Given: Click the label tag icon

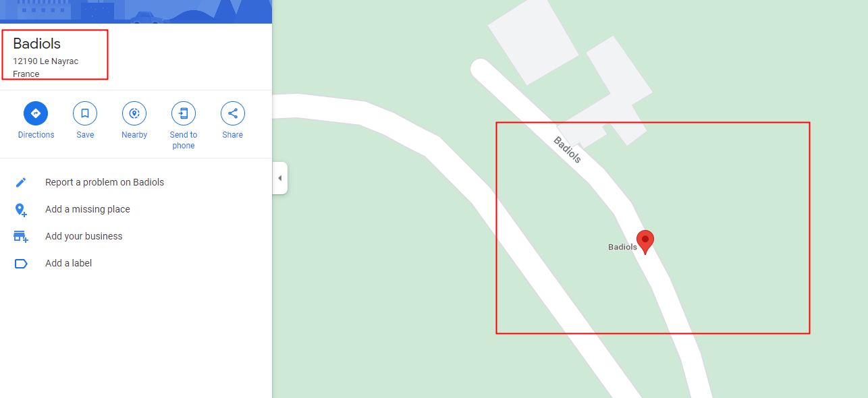Looking at the screenshot, I should 21,264.
